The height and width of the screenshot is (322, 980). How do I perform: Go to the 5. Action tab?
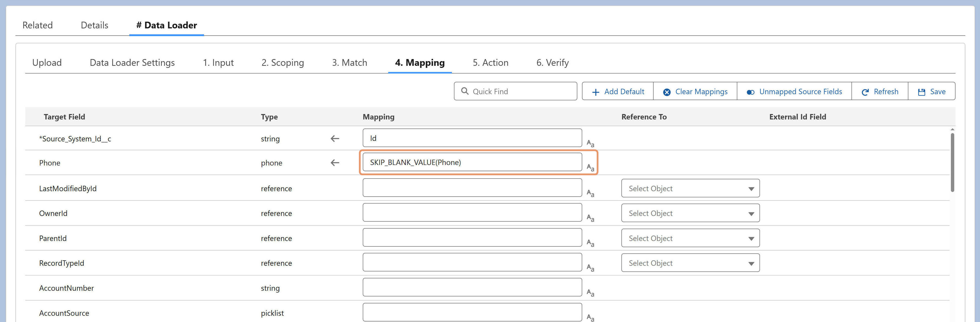click(490, 62)
